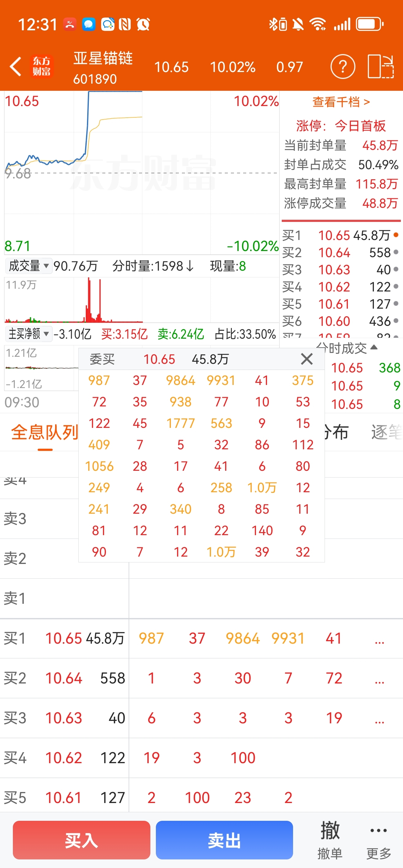Tap the grey dot beside 买5 127
Screen dimensions: 403x868
pos(396,303)
